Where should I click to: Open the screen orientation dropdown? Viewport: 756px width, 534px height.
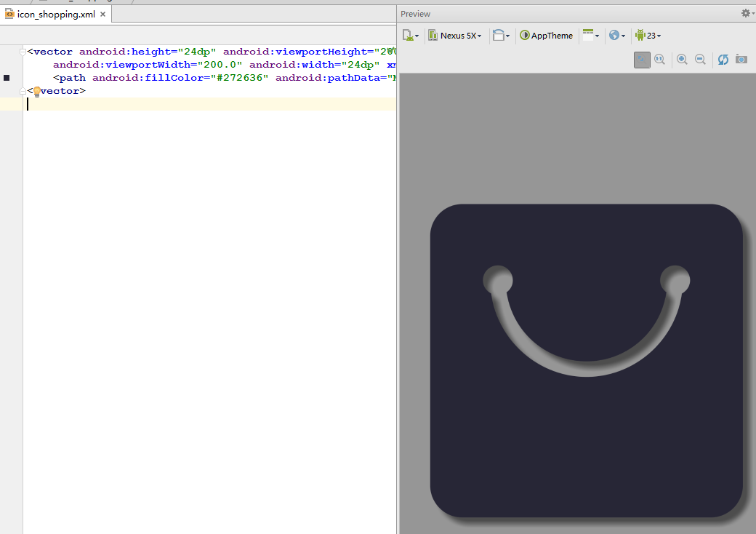[x=501, y=35]
